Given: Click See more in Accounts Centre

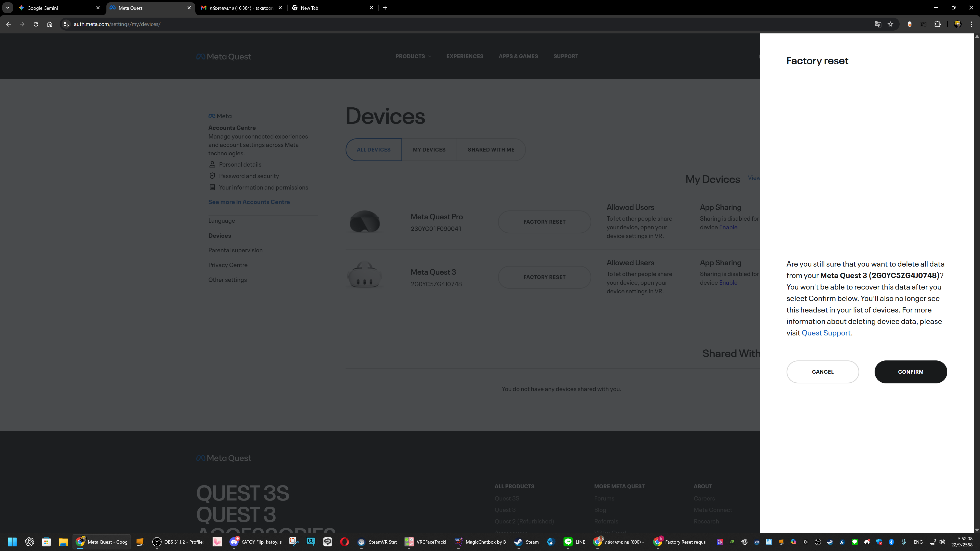Looking at the screenshot, I should pyautogui.click(x=249, y=202).
